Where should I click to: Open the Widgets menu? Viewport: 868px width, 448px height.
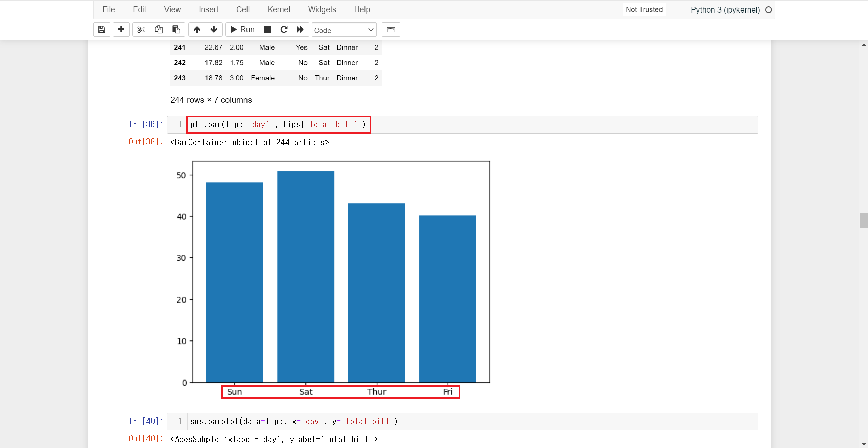[x=322, y=9]
